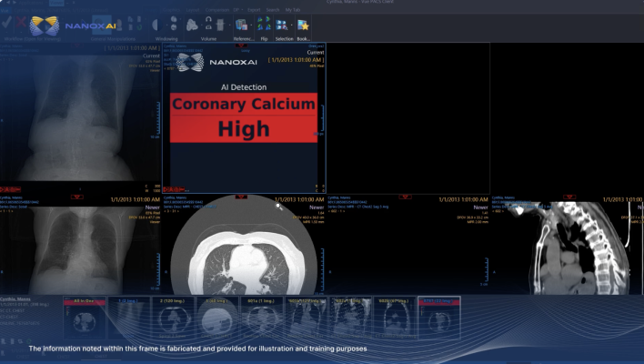Open red triangle menu atop sagittal spine viewport
The width and height of the screenshot is (644, 364).
(x=569, y=197)
